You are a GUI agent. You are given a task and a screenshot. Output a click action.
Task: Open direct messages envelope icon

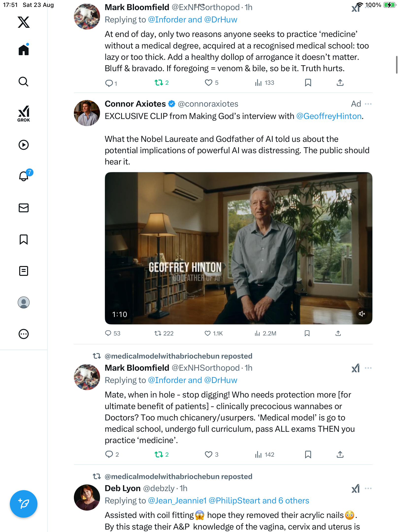click(24, 208)
